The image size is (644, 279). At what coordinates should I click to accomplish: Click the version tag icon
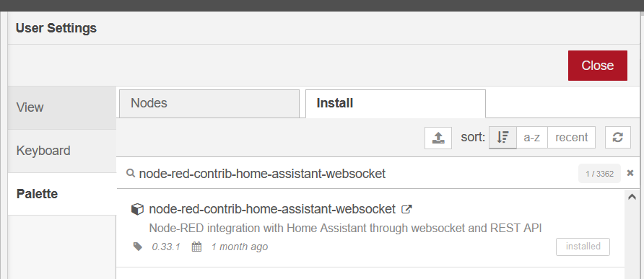click(138, 247)
